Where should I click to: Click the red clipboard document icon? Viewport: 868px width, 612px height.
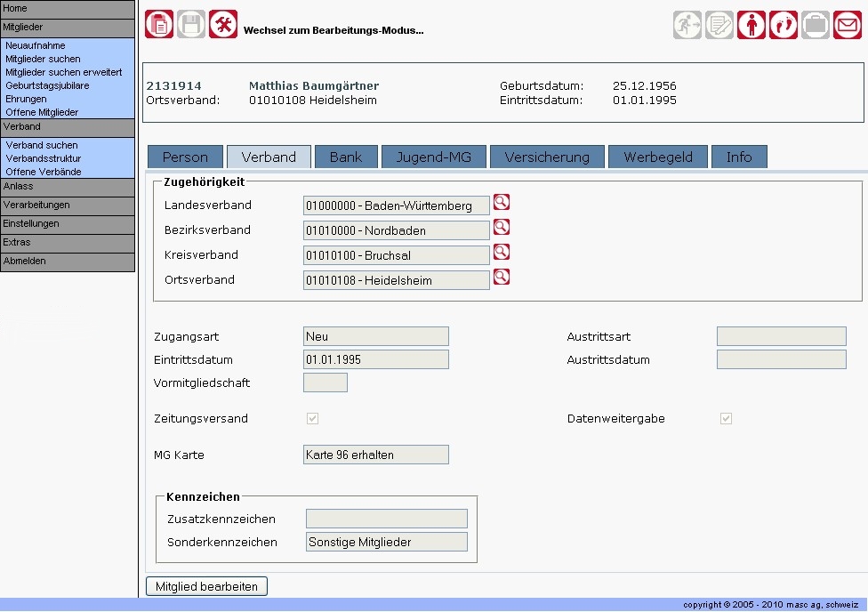point(159,24)
